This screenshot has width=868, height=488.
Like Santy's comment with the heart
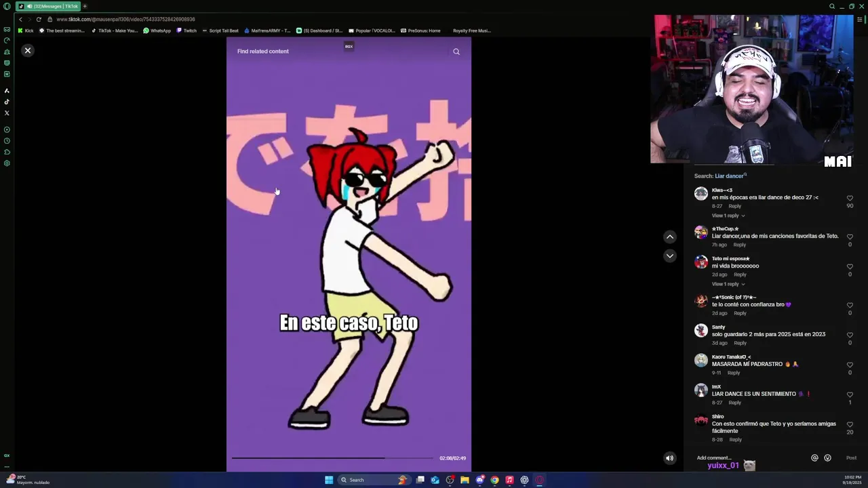click(850, 335)
